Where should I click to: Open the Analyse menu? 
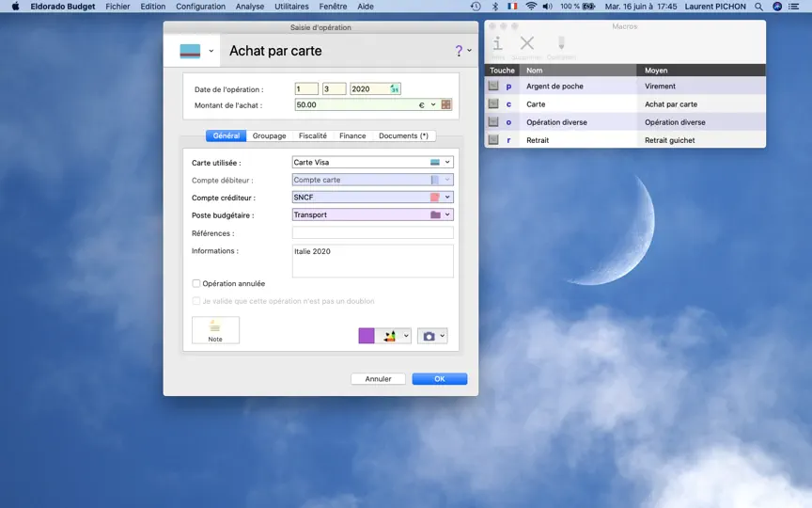coord(250,7)
